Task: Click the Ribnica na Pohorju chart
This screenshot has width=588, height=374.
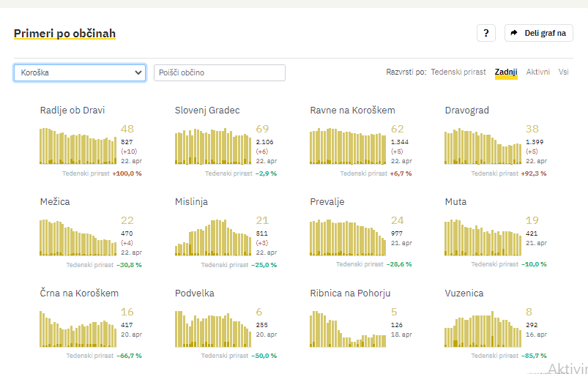Action: pos(348,329)
